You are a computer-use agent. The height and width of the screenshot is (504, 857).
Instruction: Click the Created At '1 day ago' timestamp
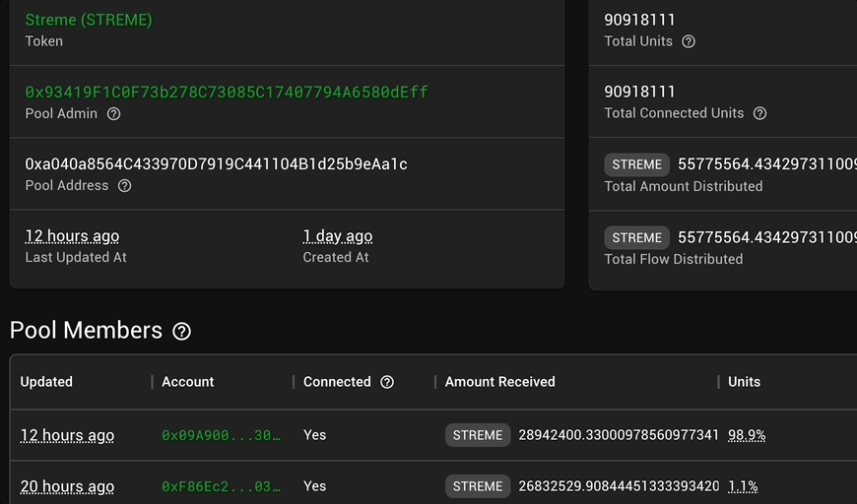pos(338,236)
